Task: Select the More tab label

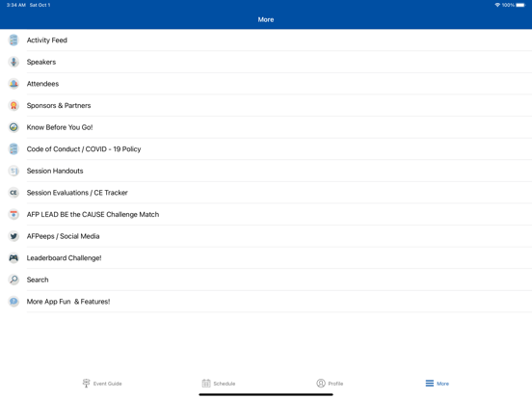Action: (x=442, y=384)
